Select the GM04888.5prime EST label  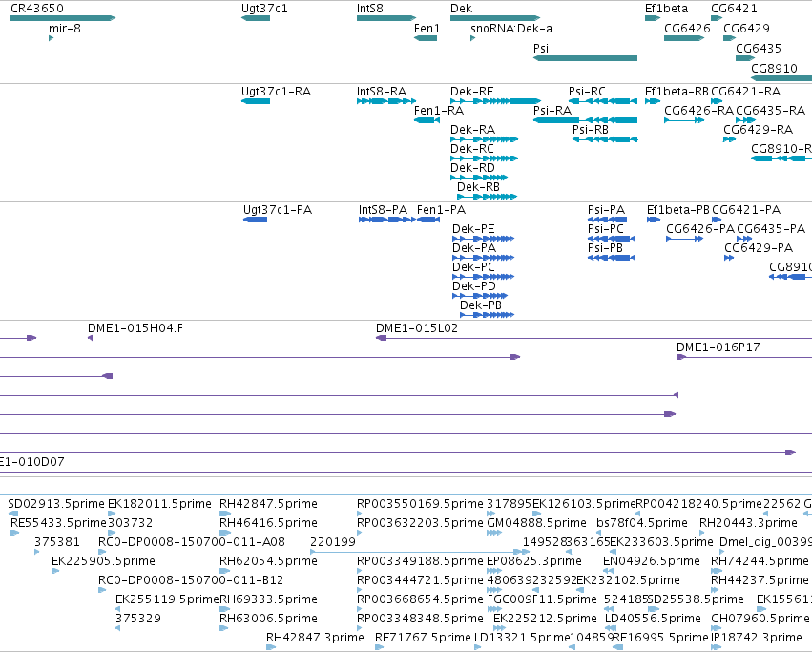point(536,523)
